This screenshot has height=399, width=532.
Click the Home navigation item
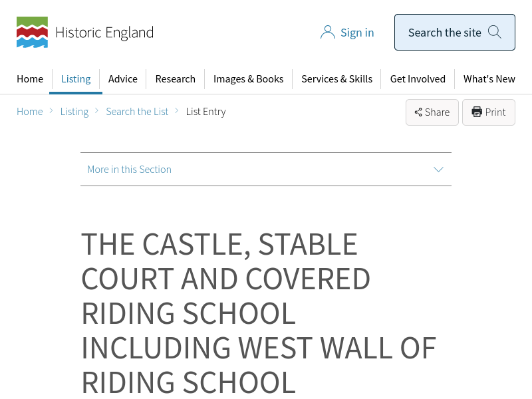point(30,79)
